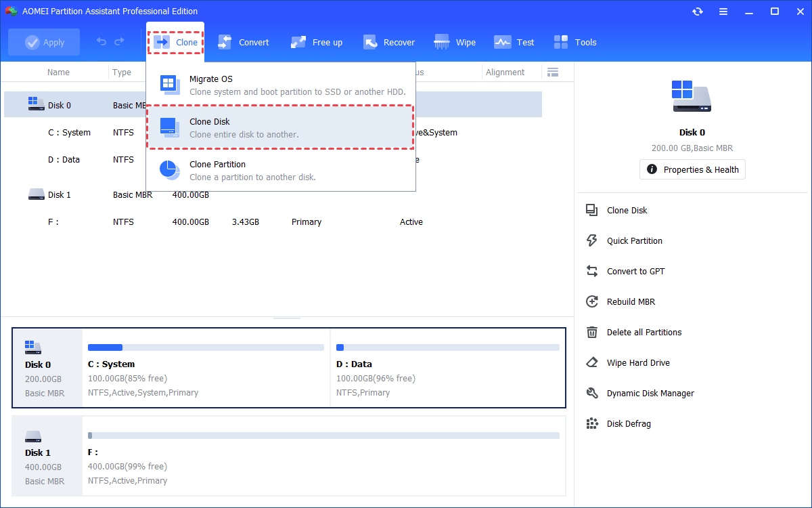The width and height of the screenshot is (812, 508).
Task: Click F : partition usage bar
Action: coord(323,436)
